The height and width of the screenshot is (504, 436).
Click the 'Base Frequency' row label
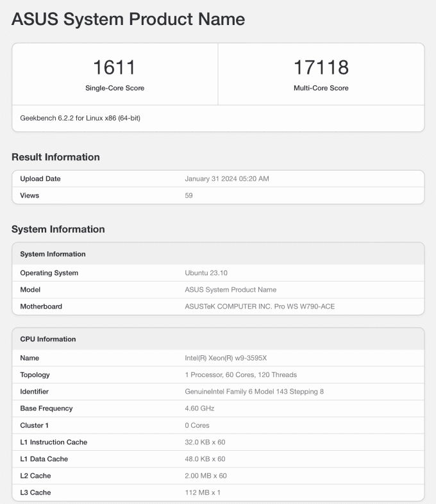point(46,408)
